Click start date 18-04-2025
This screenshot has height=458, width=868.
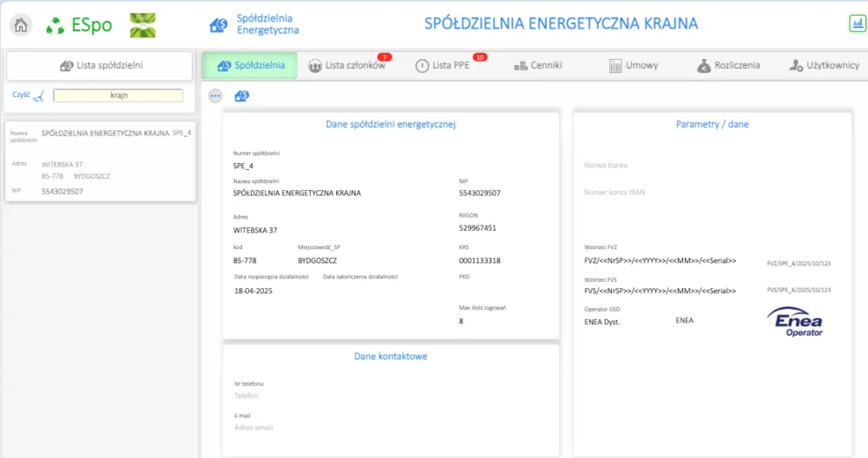click(253, 291)
